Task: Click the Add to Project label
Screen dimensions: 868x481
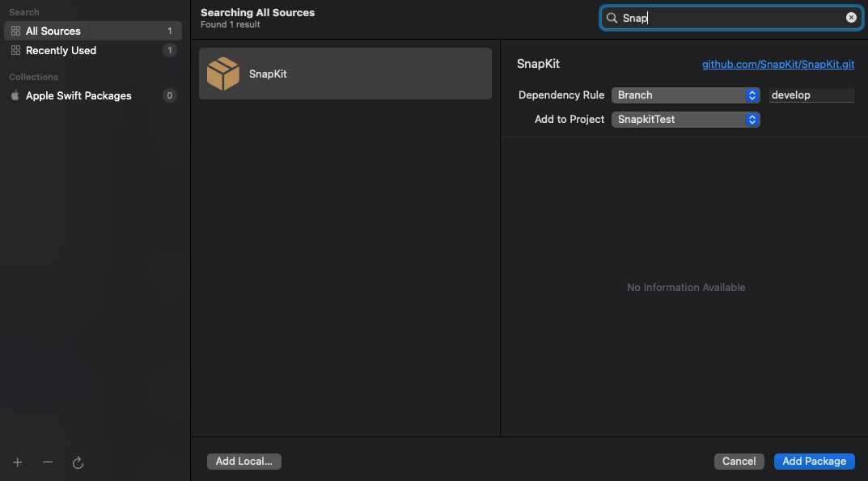Action: (x=569, y=120)
